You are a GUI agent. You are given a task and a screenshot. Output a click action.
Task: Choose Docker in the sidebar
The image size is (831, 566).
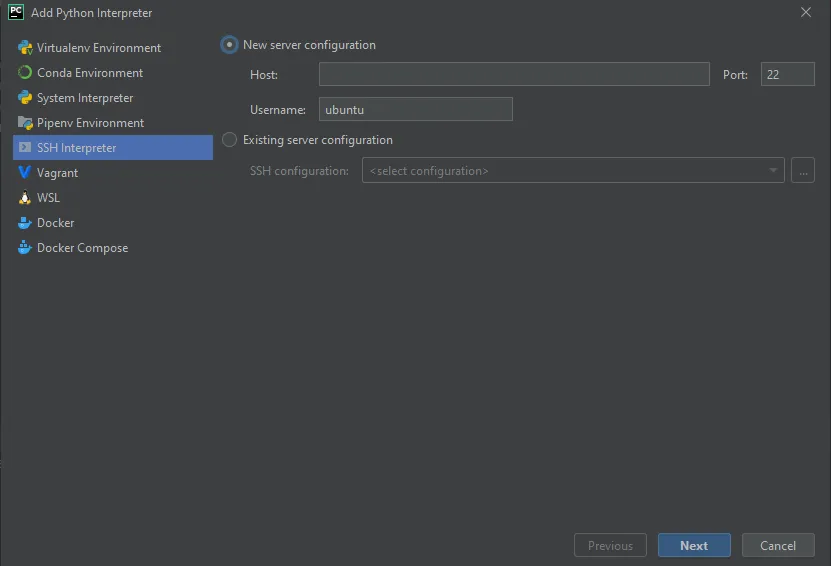tap(113, 223)
